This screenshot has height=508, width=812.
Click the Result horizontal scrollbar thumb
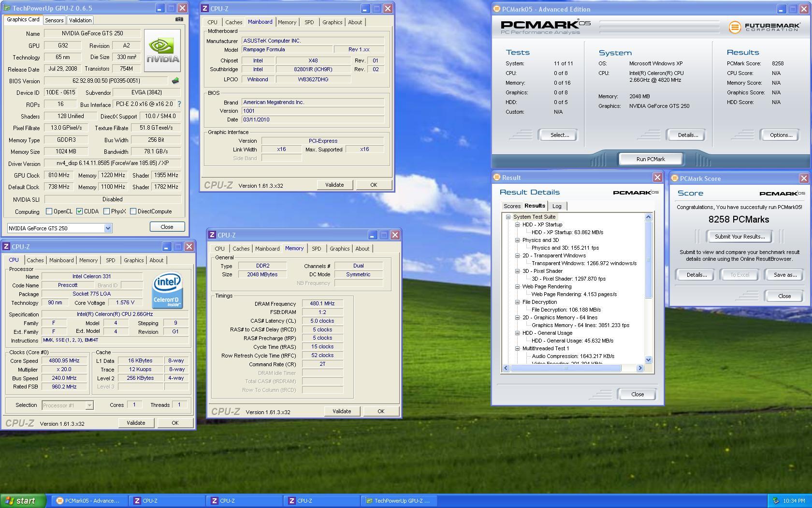(x=566, y=368)
